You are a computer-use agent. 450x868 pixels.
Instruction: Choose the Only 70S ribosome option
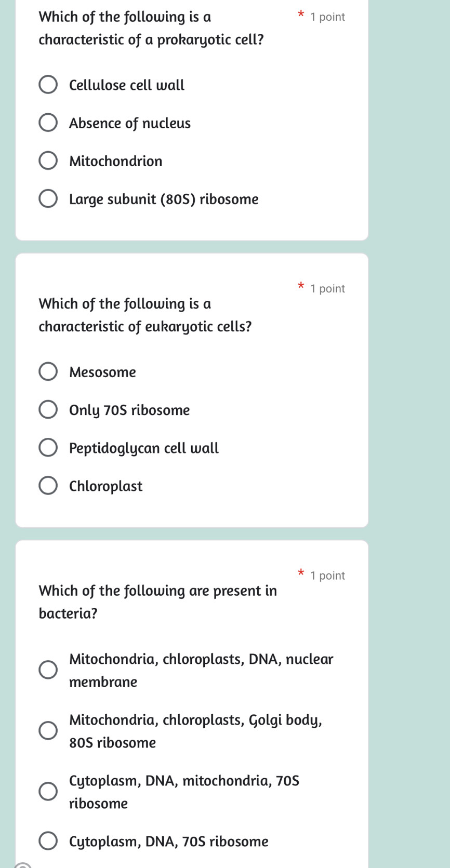48,409
